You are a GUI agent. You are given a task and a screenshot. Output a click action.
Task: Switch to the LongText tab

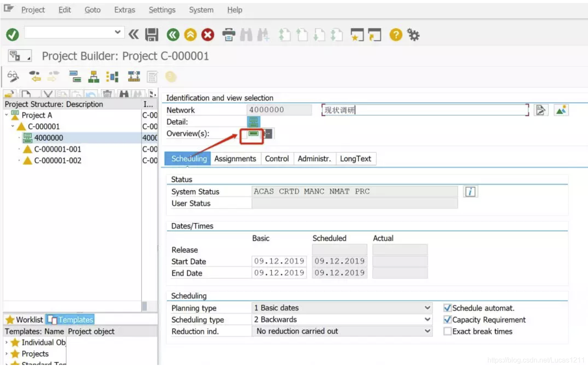click(x=355, y=159)
